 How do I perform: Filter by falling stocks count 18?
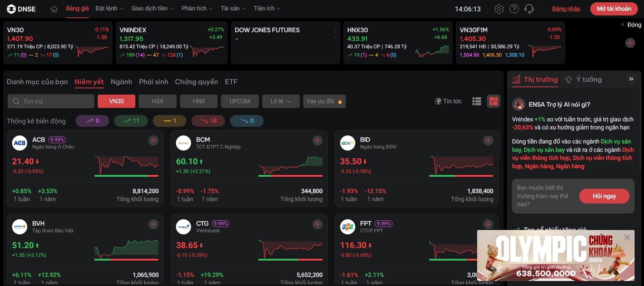(208, 121)
